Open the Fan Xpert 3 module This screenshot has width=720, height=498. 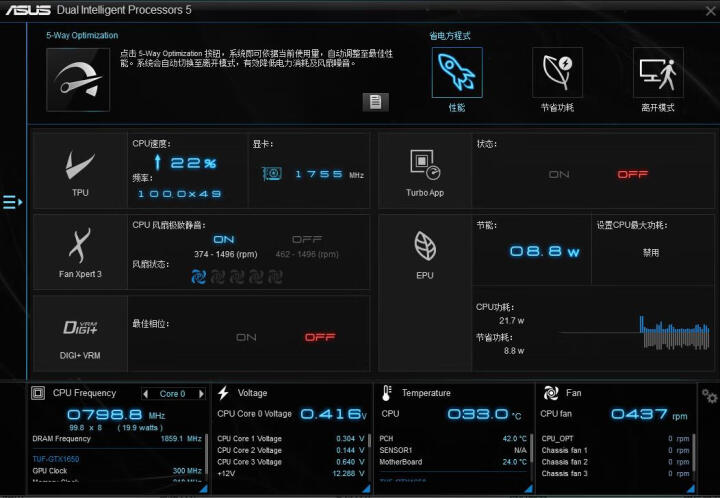[80, 252]
